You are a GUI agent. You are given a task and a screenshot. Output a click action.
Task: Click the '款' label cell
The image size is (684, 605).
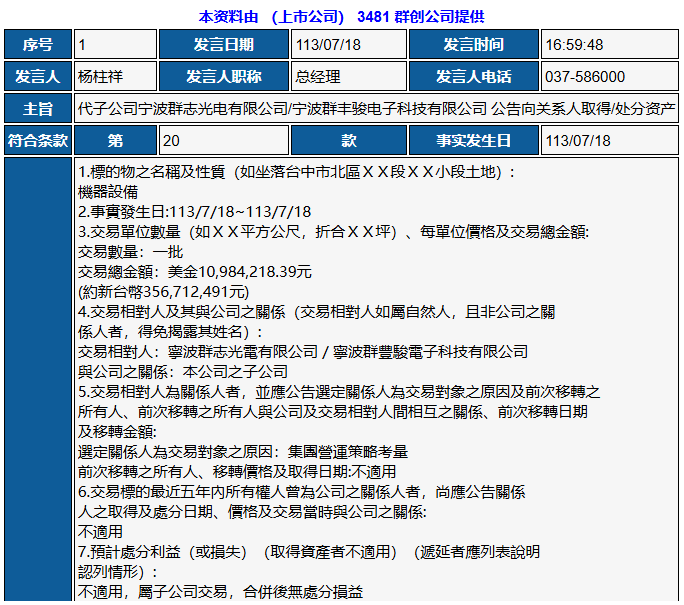[x=349, y=140]
